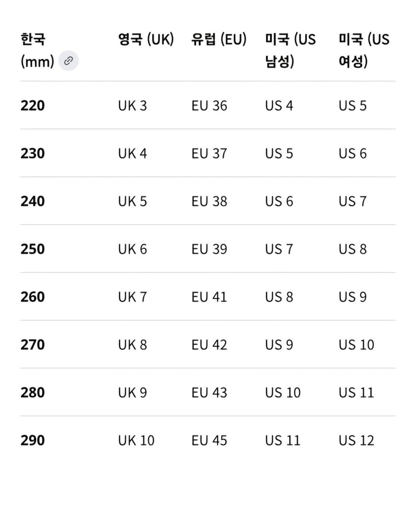
Task: Click the EU 41 cell
Action: [x=209, y=297]
